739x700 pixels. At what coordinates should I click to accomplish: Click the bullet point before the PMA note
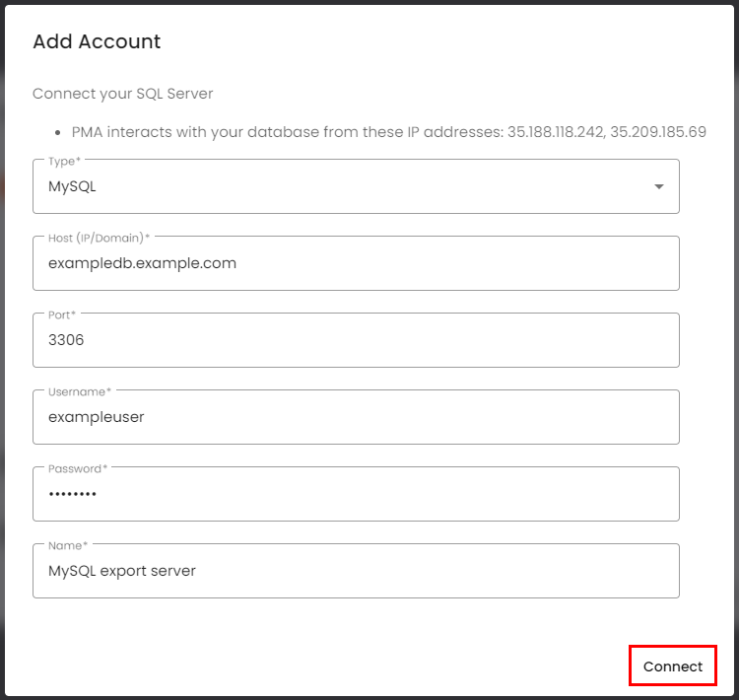coord(58,132)
